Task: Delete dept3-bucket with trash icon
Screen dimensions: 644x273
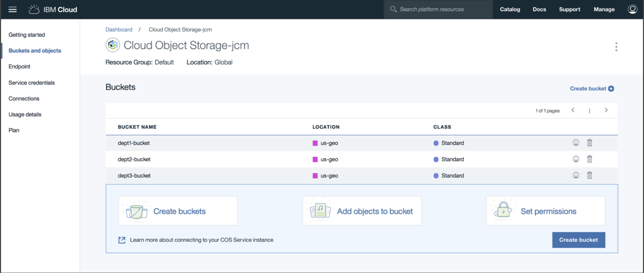Action: [589, 175]
